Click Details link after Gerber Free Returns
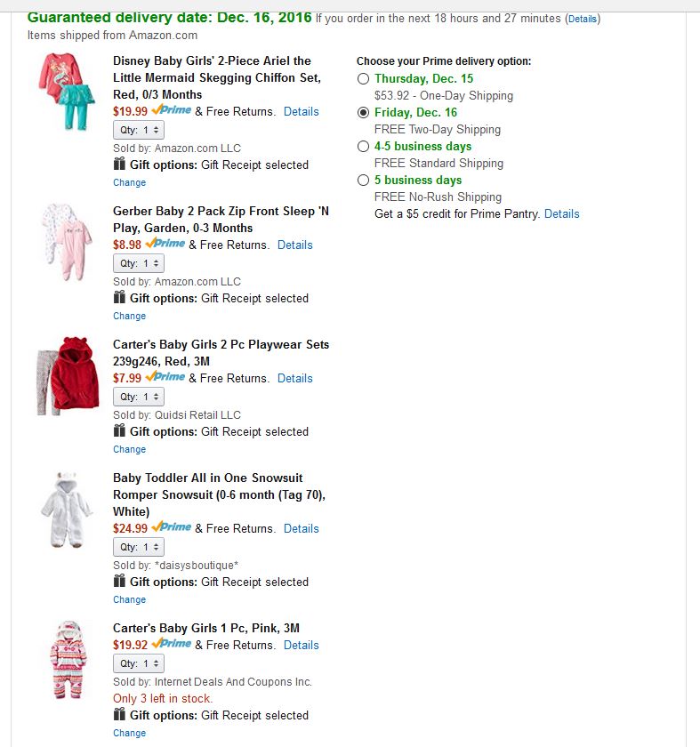The image size is (700, 747). [294, 245]
